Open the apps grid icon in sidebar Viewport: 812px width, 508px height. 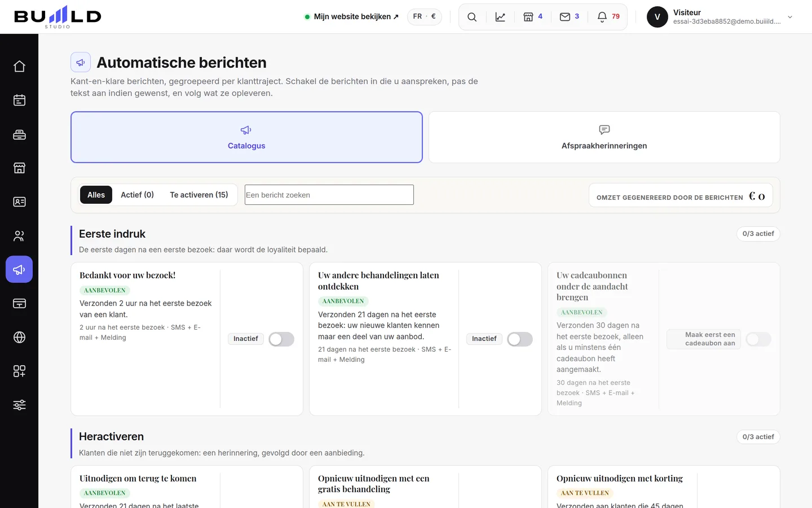(19, 371)
